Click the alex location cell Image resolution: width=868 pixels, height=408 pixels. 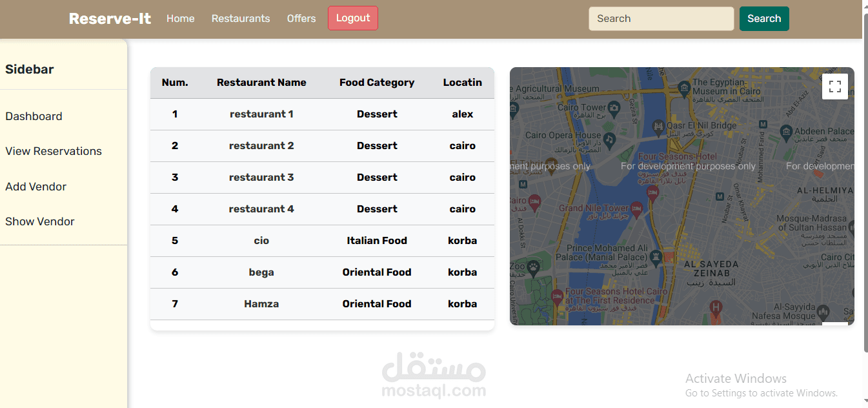[463, 114]
